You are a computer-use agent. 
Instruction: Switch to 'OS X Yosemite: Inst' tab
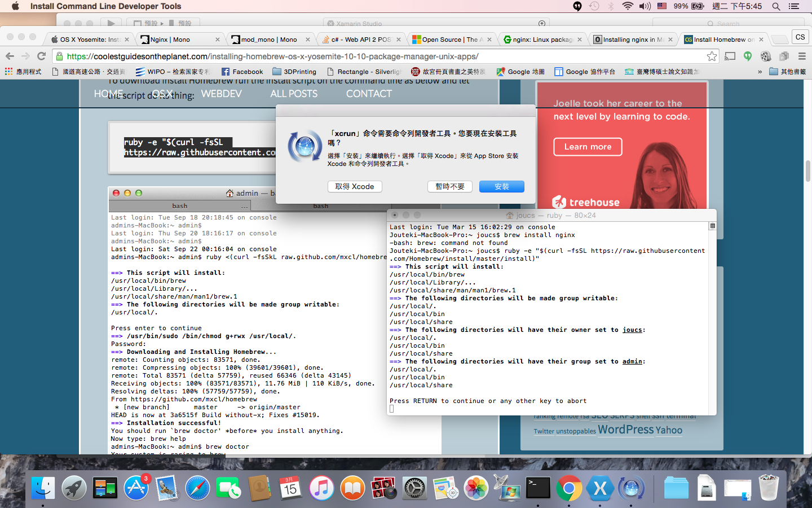[89, 40]
